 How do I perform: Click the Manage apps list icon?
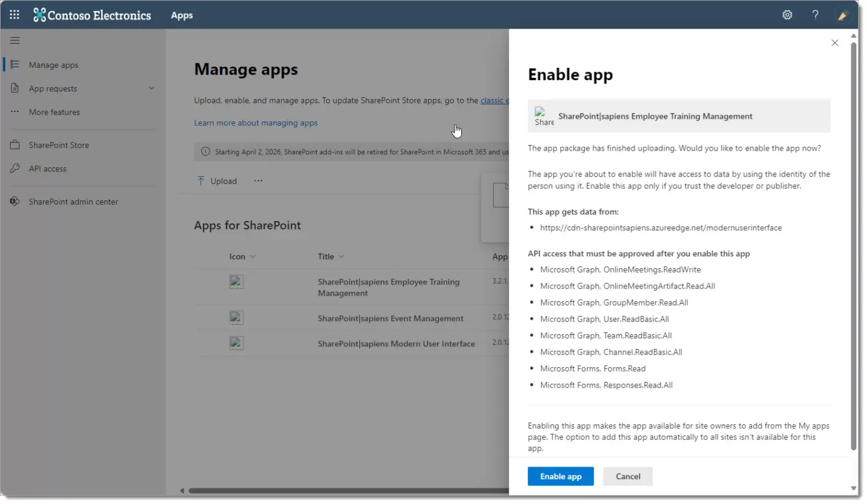point(15,65)
